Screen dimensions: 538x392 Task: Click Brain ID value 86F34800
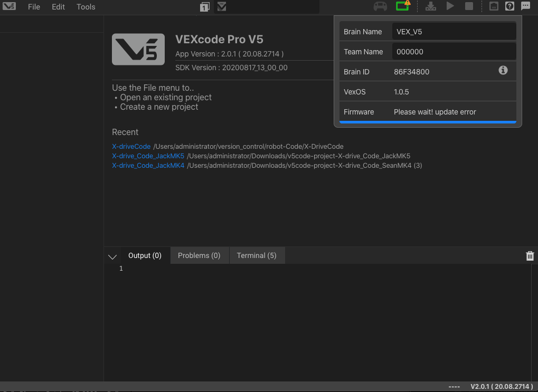point(411,72)
